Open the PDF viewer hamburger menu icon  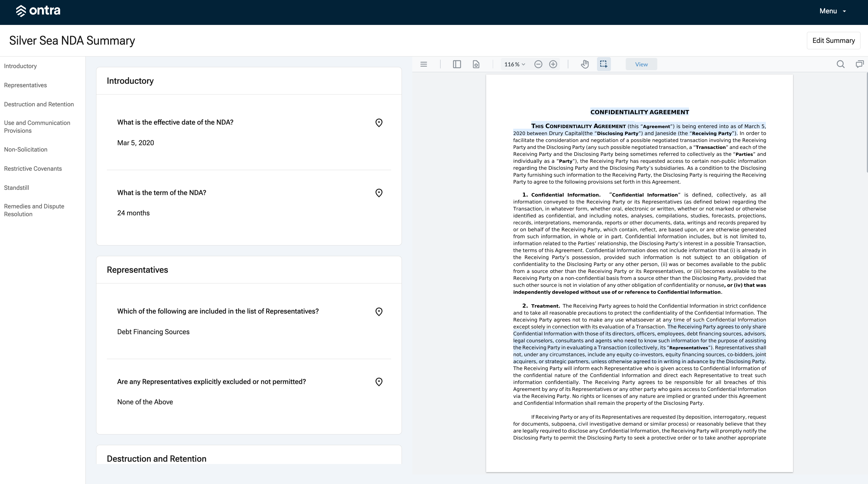coord(424,64)
